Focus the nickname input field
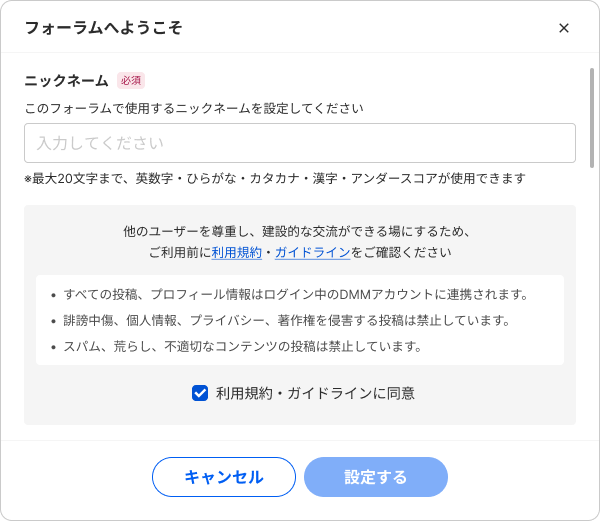Screen dimensions: 600x521 coord(300,143)
